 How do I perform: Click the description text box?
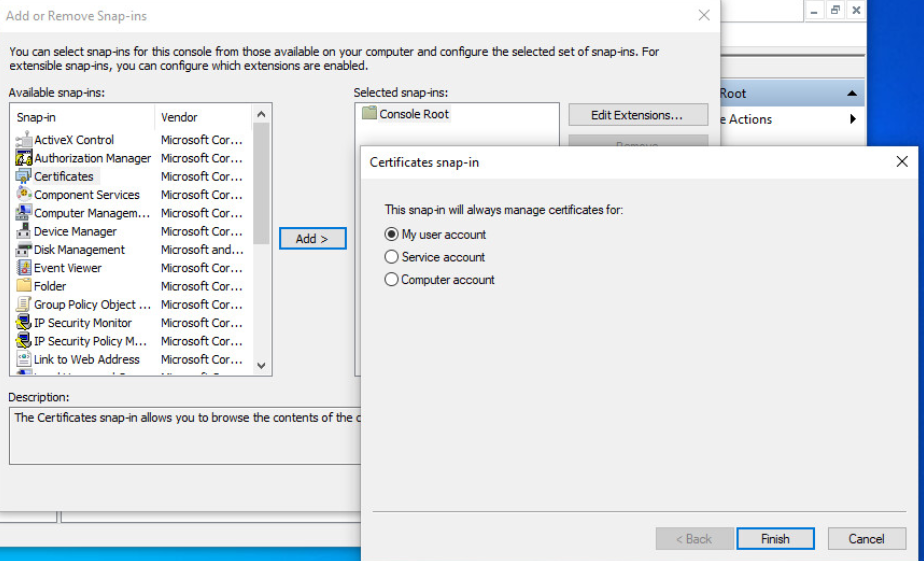[x=185, y=436]
